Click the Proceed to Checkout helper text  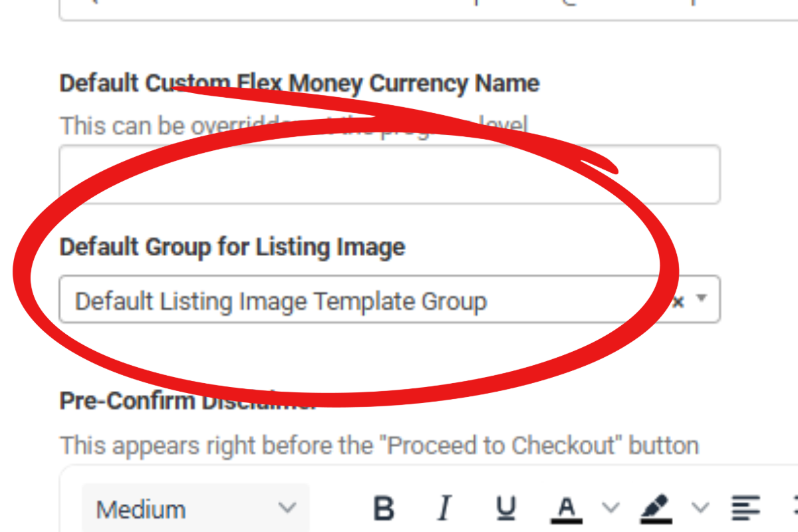coord(379,445)
